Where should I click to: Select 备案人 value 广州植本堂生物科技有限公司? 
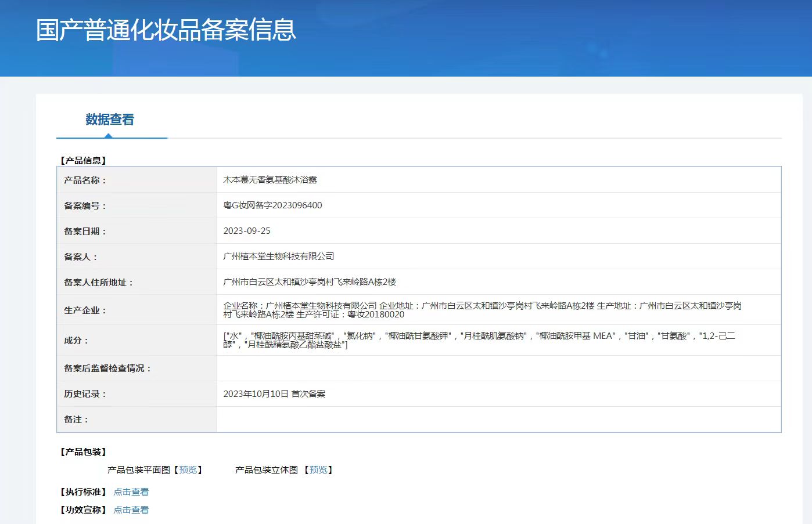pos(279,256)
